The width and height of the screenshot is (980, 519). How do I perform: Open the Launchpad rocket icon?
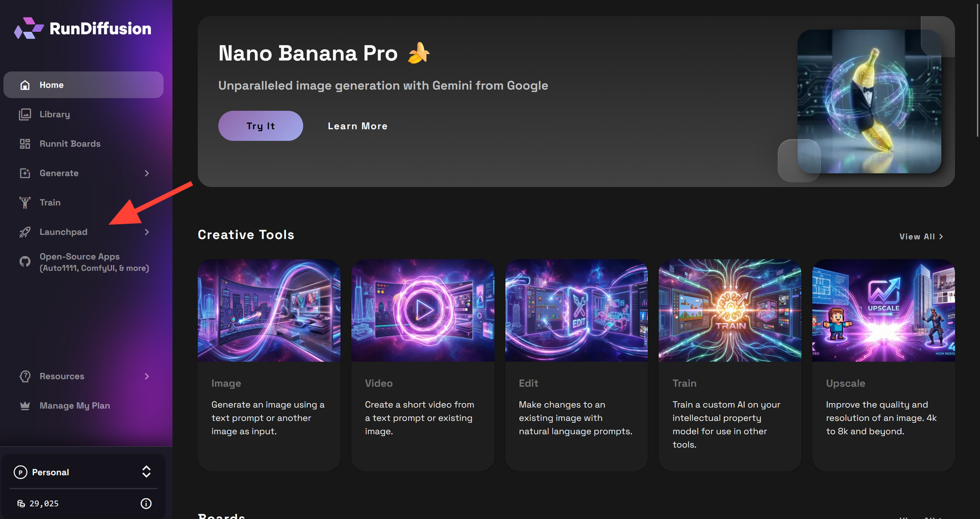pyautogui.click(x=25, y=232)
